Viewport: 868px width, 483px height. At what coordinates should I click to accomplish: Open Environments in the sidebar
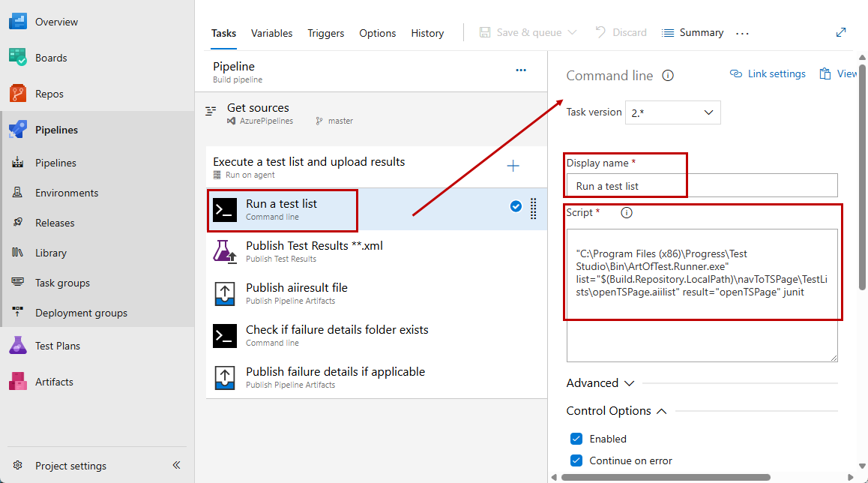tap(67, 193)
